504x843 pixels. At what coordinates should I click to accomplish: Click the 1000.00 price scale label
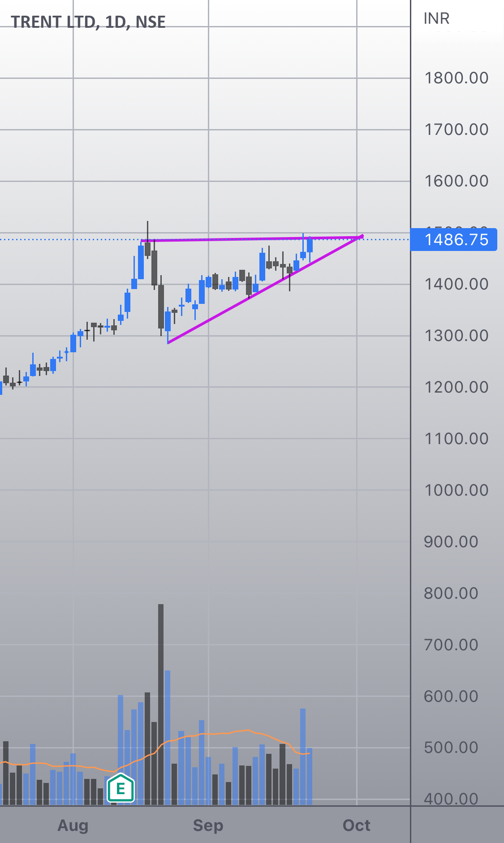pyautogui.click(x=457, y=490)
